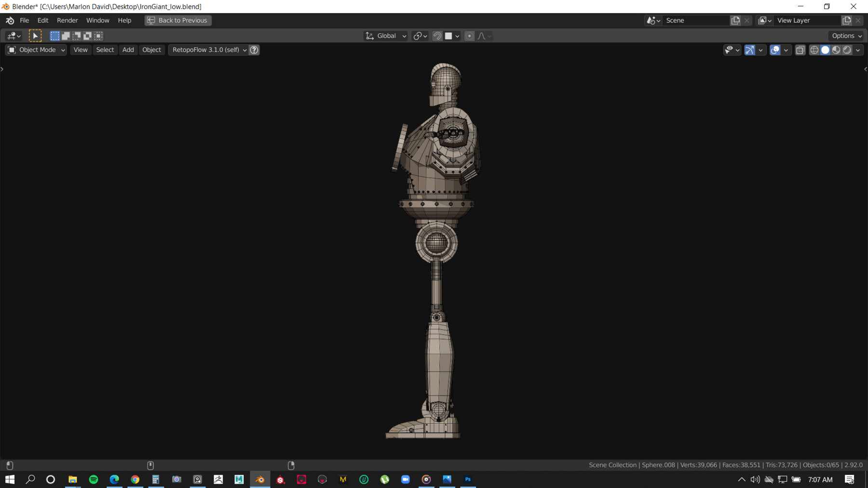Open the Object Mode dropdown

[35, 50]
